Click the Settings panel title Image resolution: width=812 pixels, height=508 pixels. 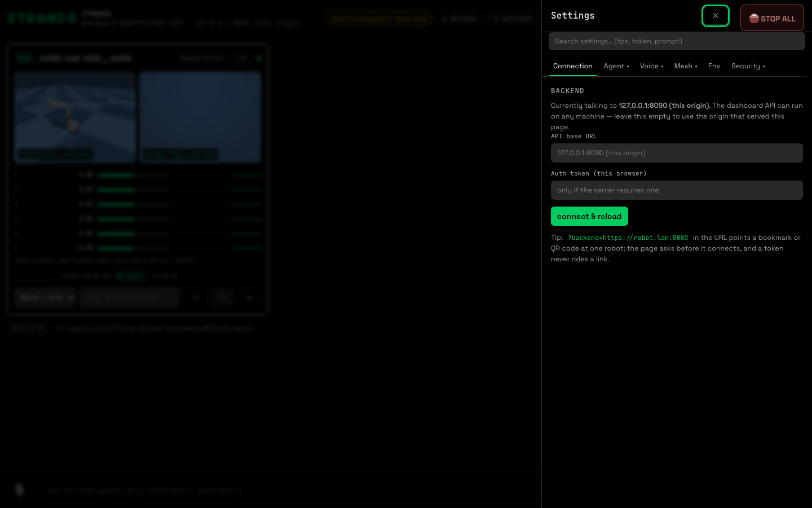[x=572, y=16]
